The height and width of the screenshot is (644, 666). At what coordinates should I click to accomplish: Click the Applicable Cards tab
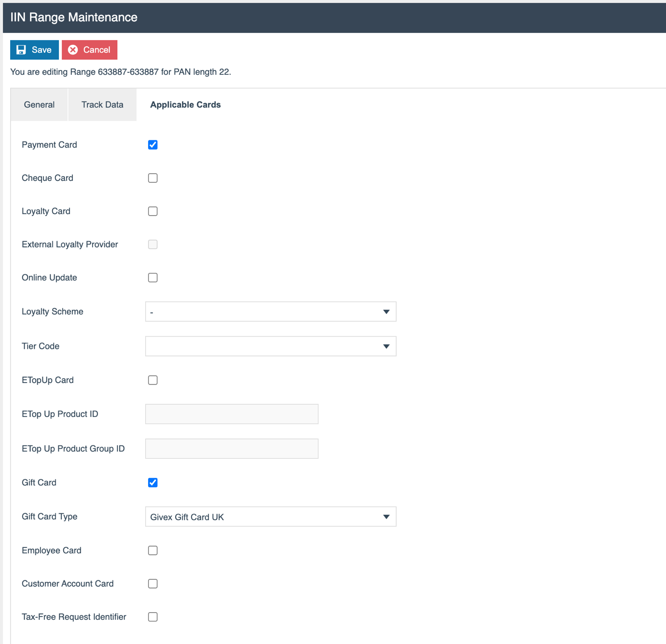[185, 104]
